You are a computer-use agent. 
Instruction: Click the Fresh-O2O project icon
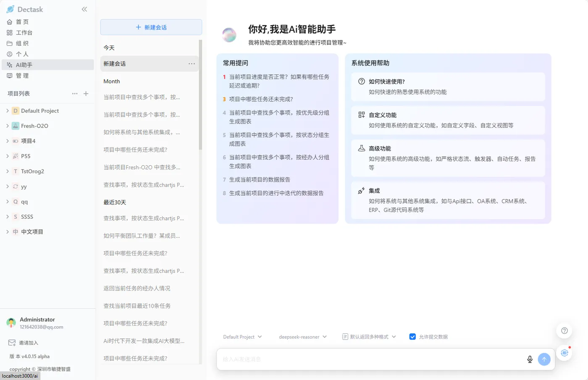16,126
